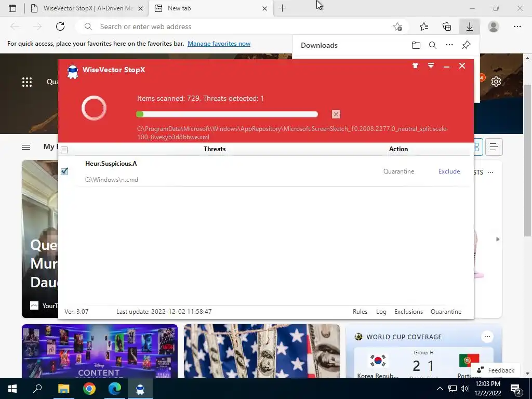Open the notification center icon

[x=516, y=390]
